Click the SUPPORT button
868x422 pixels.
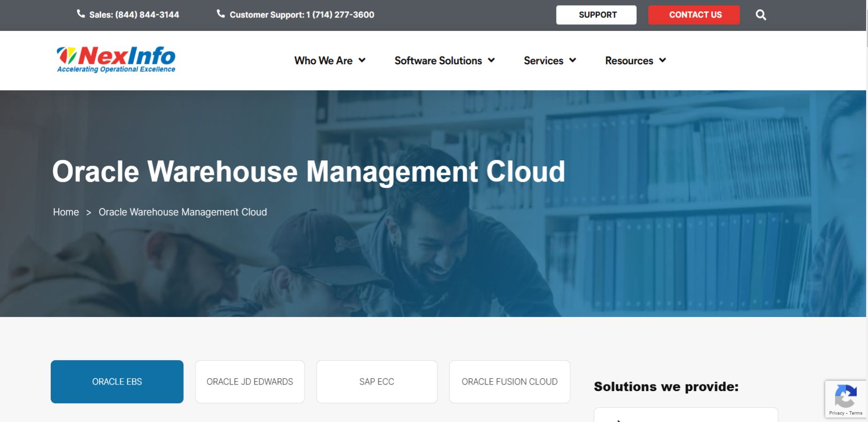point(596,15)
